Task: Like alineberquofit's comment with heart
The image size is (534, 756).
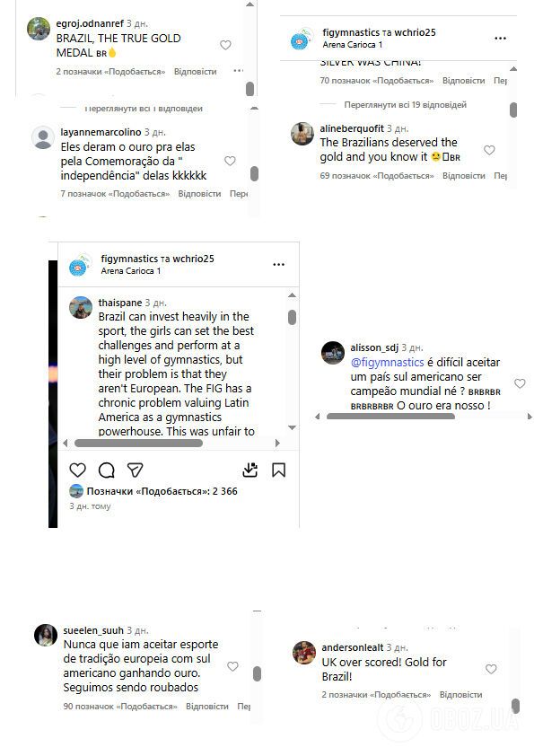Action: tap(489, 150)
